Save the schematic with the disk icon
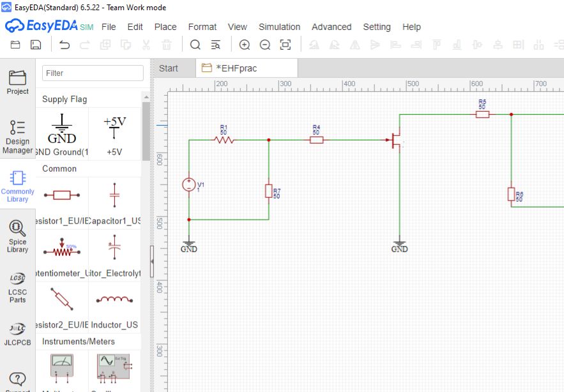The width and height of the screenshot is (564, 392). pos(36,45)
